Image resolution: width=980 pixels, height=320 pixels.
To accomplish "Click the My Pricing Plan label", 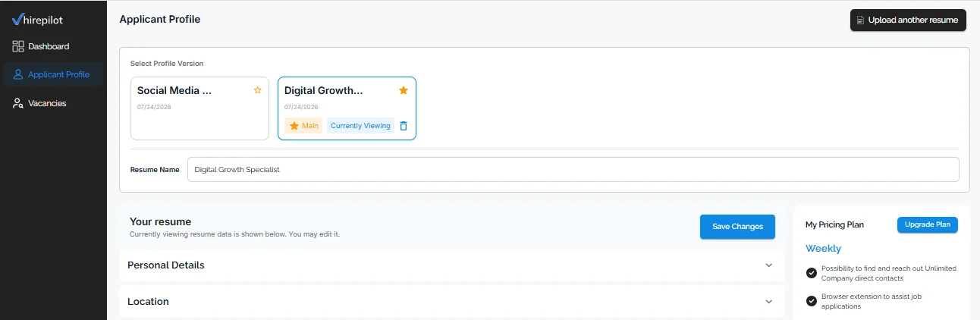I will (x=834, y=225).
